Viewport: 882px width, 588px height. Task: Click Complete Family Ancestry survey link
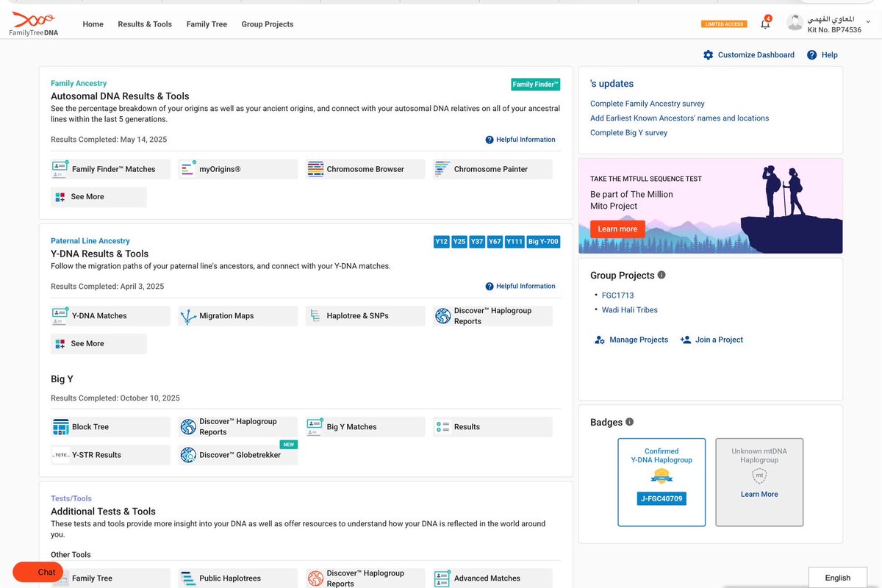coord(648,104)
